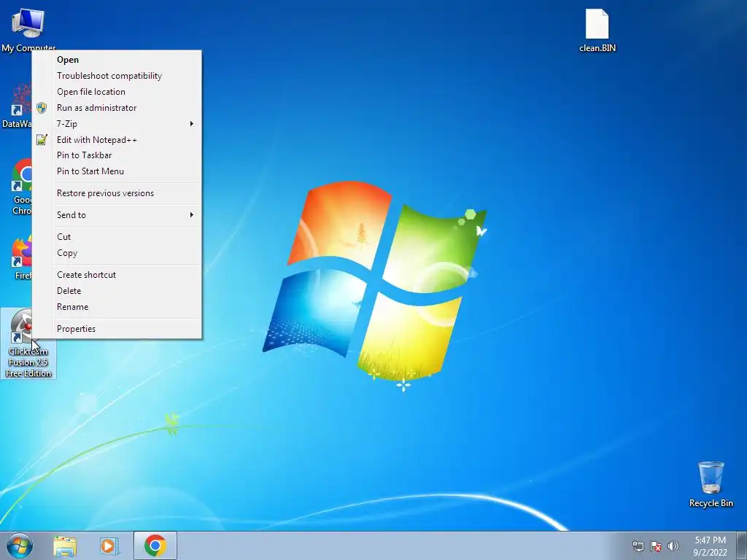
Task: Open the Action Center flag icon
Action: (656, 546)
